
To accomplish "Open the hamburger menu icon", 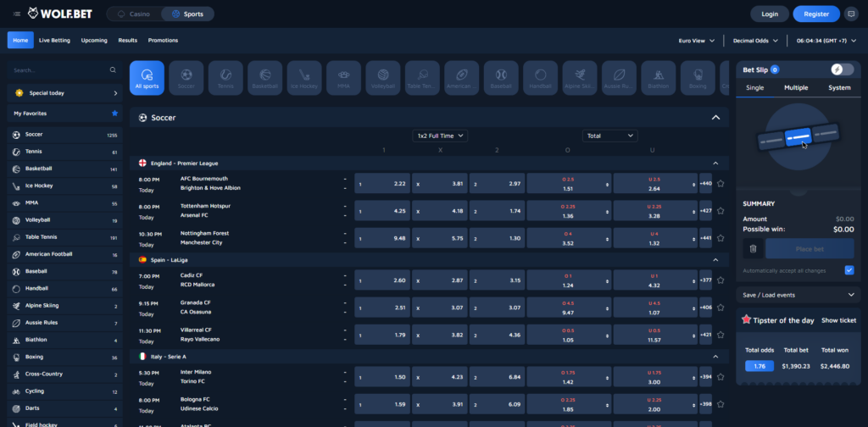I will (x=17, y=14).
